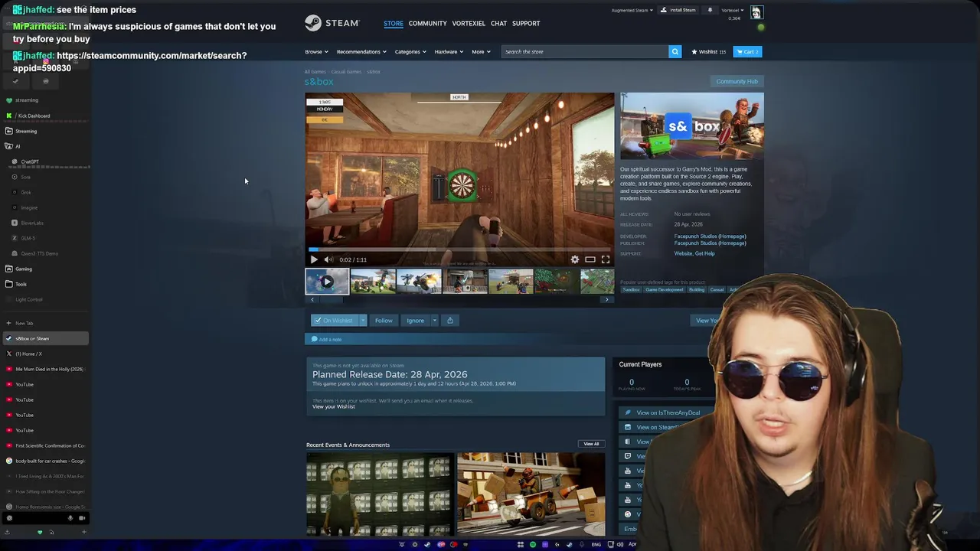The image size is (980, 551).
Task: Open video settings gear icon
Action: click(575, 259)
